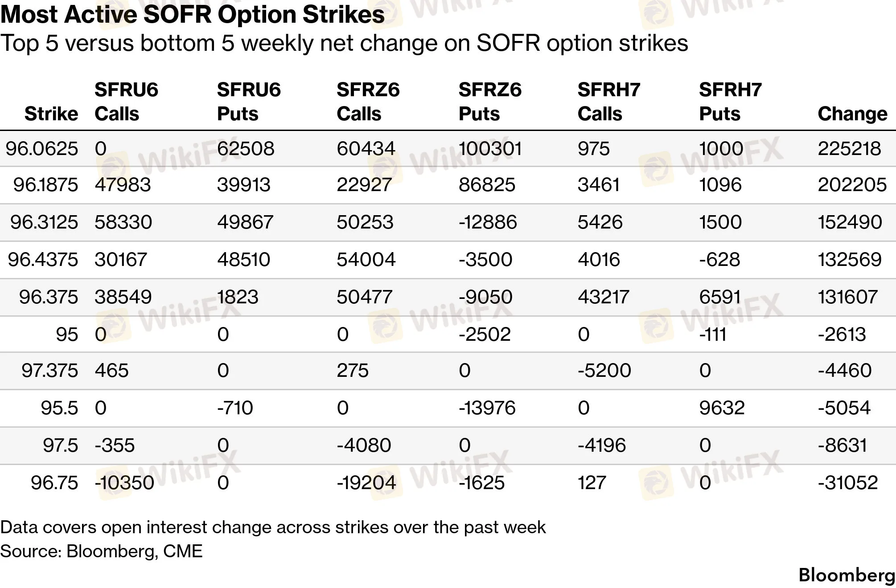This screenshot has width=896, height=588.
Task: Click the Bloomberg logo at bottom right
Action: click(x=847, y=575)
